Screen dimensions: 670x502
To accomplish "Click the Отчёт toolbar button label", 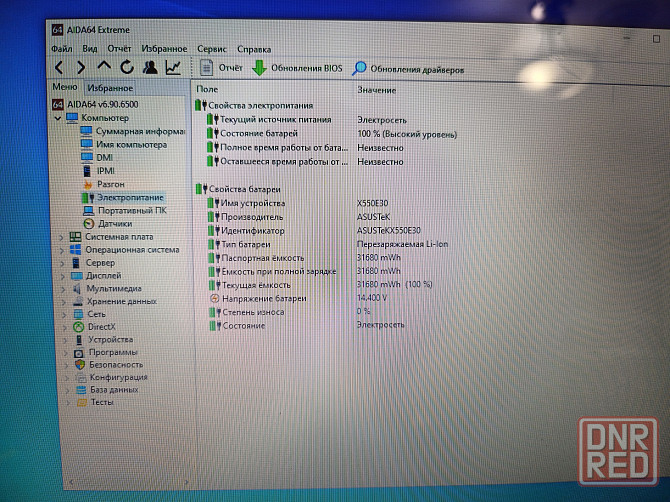I will (230, 68).
